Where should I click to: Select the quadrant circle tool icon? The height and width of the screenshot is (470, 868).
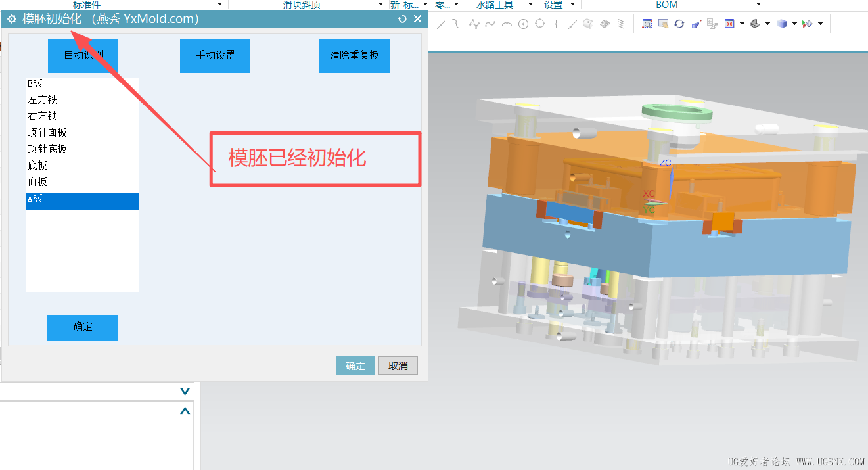pos(539,24)
